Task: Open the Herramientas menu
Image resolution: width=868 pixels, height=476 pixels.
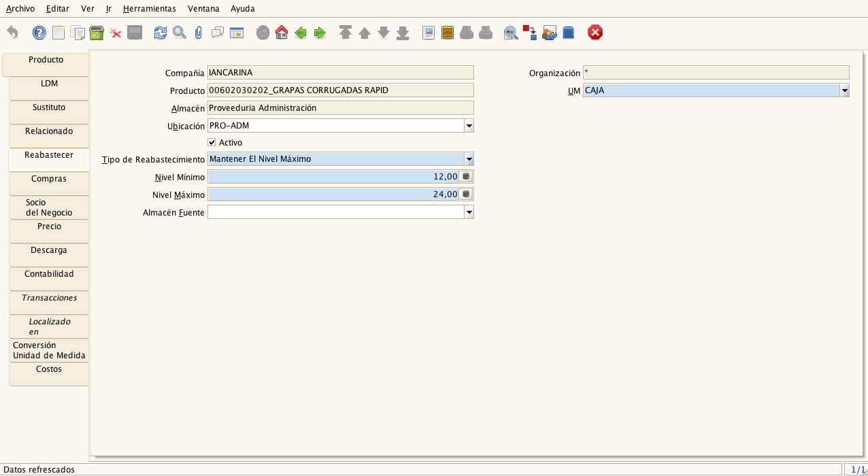Action: [x=150, y=9]
